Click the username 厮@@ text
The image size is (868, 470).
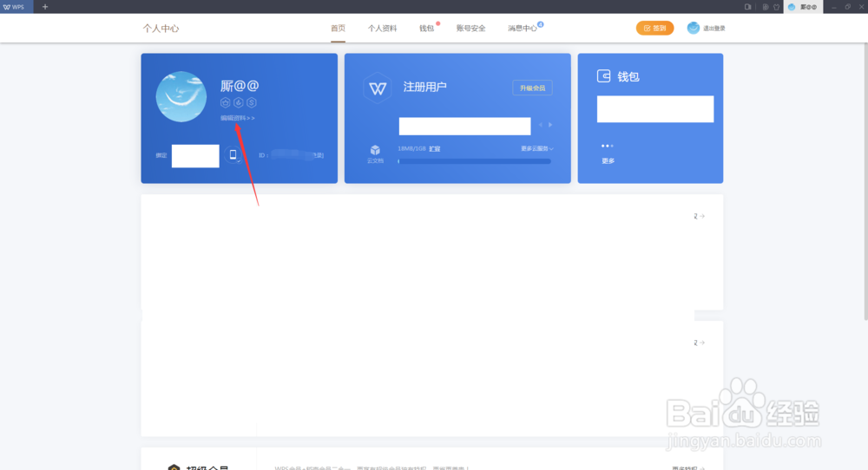click(240, 86)
